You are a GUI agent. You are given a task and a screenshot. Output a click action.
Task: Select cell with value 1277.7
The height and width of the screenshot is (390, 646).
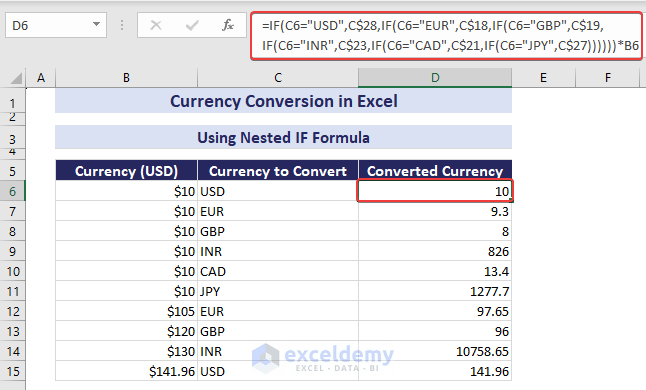click(435, 291)
